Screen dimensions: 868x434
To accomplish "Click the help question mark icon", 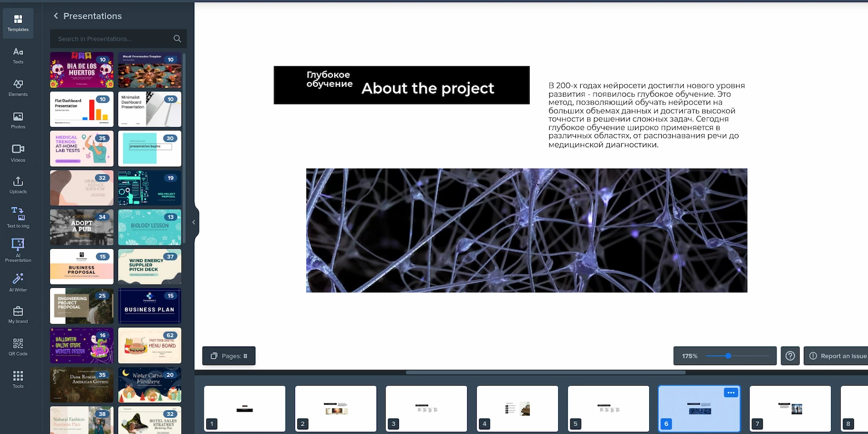I will pos(790,356).
